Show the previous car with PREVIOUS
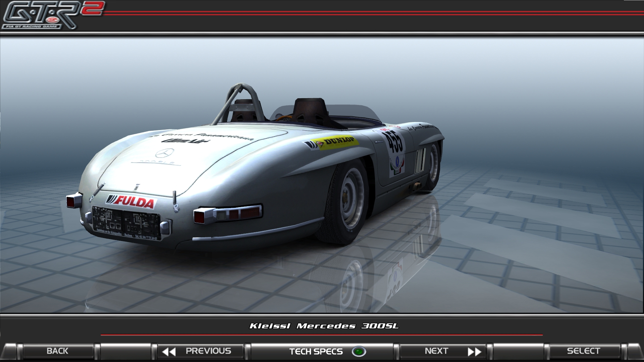The width and height of the screenshot is (644, 362). click(x=201, y=351)
